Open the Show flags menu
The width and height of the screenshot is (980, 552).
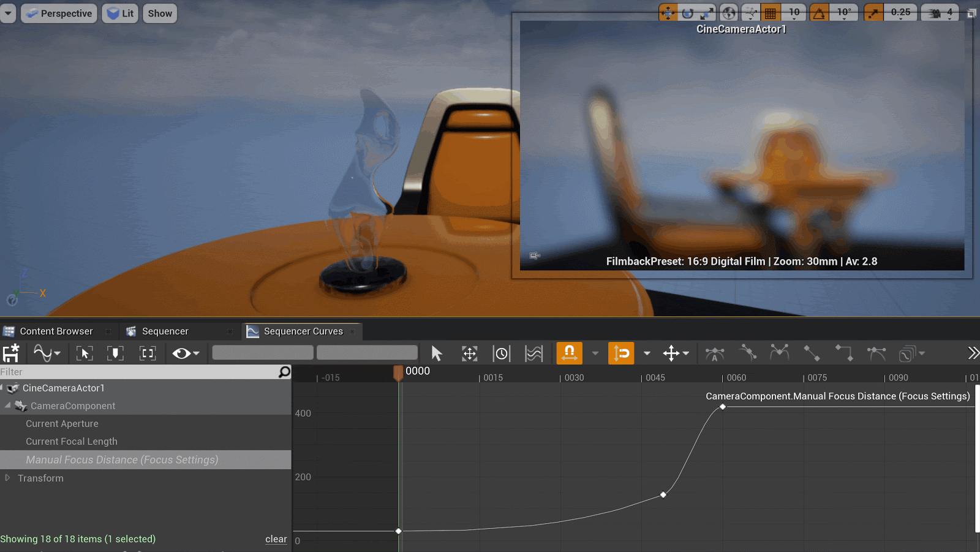click(x=160, y=13)
